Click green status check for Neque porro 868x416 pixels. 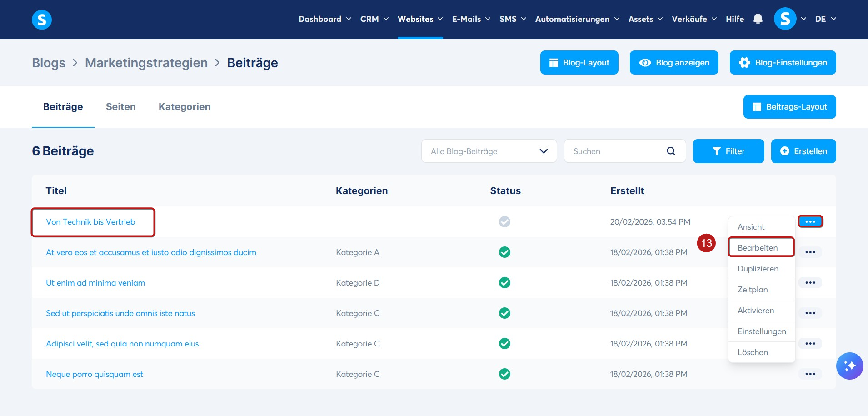[504, 374]
